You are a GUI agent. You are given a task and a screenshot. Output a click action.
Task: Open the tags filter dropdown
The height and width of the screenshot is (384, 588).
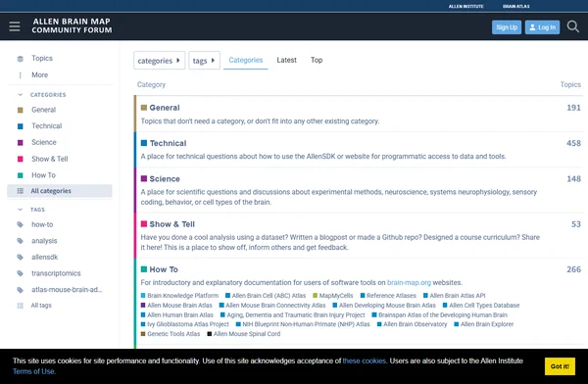click(x=204, y=61)
